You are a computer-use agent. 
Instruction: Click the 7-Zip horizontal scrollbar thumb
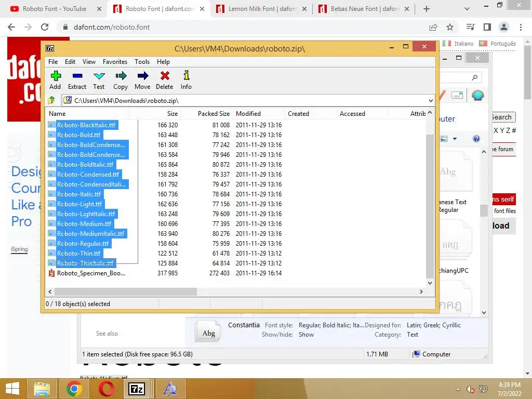[126, 291]
